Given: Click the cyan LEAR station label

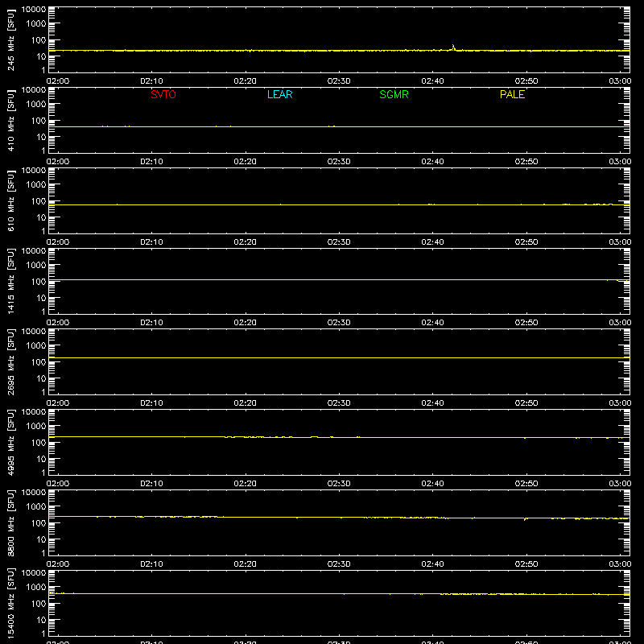Looking at the screenshot, I should point(279,94).
